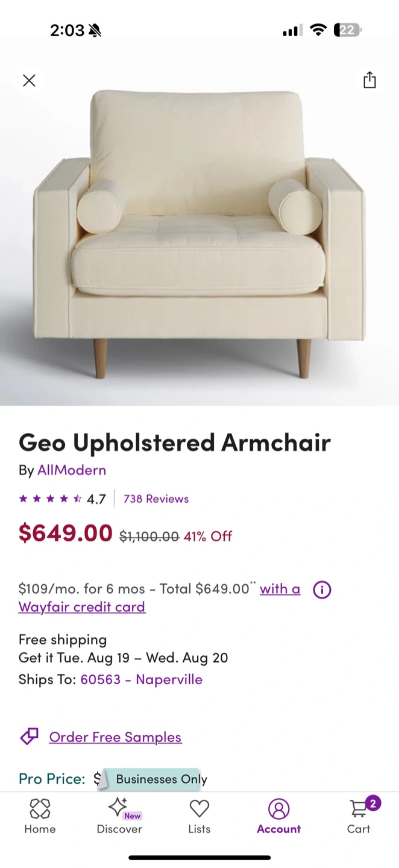Tap the share icon
Image resolution: width=399 pixels, height=868 pixels.
coord(369,80)
